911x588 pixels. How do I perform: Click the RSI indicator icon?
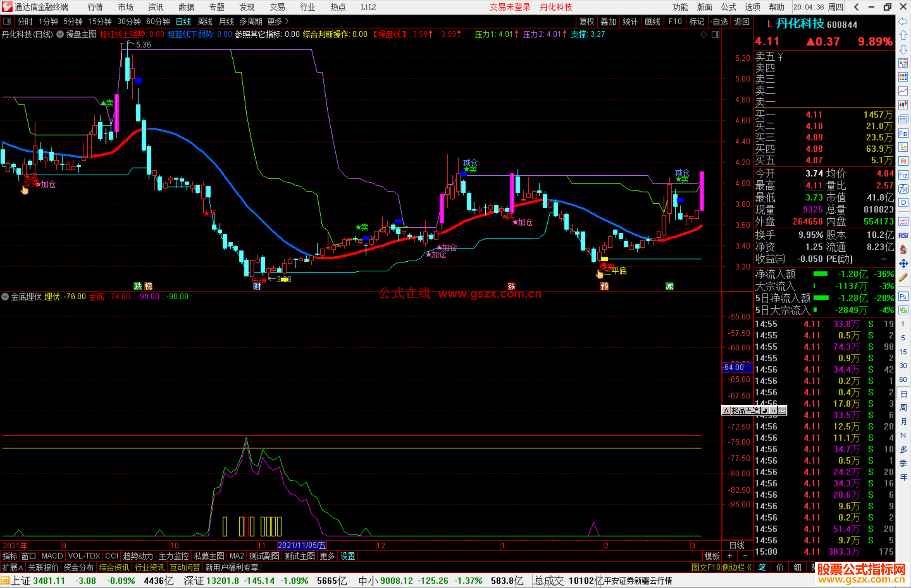[x=903, y=235]
